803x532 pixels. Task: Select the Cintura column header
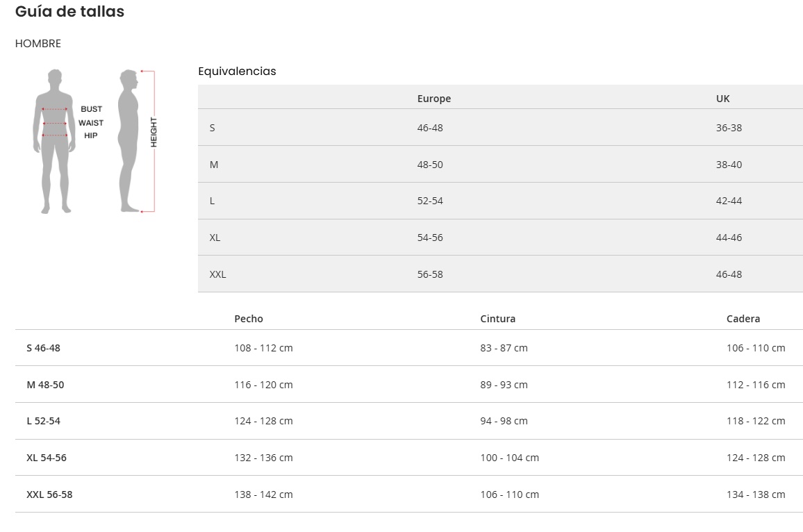point(498,319)
